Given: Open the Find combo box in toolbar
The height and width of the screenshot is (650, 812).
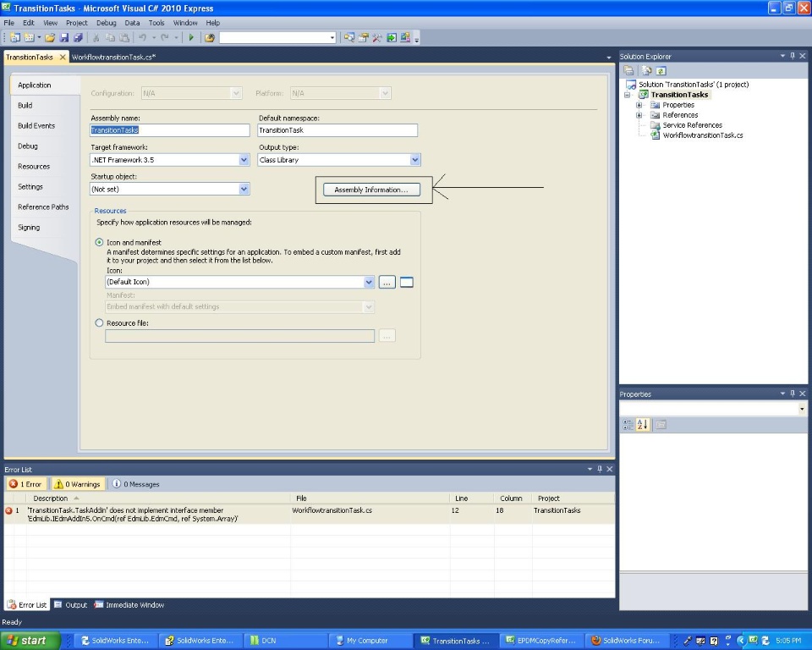Looking at the screenshot, I should point(332,37).
